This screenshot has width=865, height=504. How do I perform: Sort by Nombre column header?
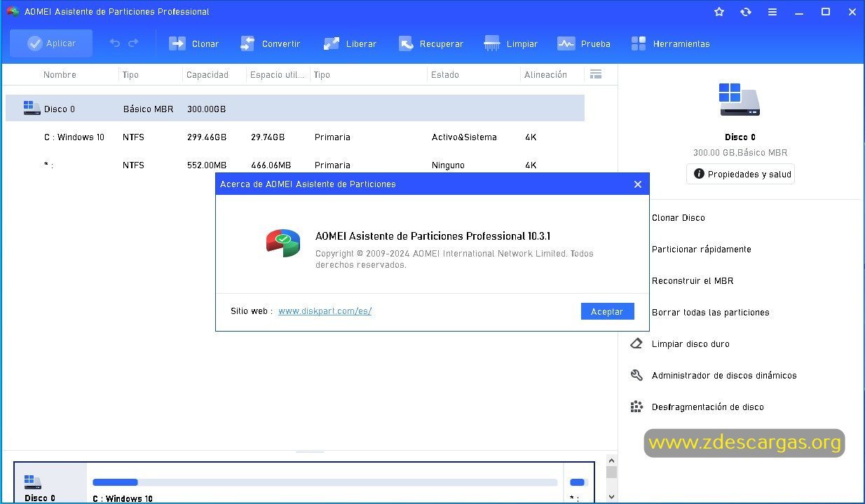click(60, 75)
